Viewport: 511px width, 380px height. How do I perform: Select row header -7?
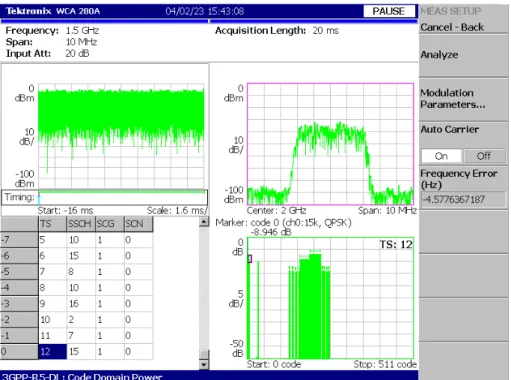(19, 240)
